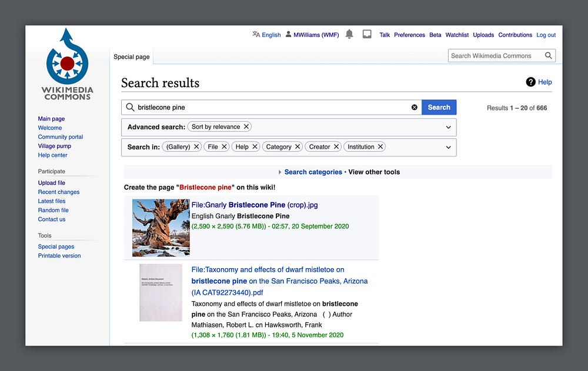Open the notices tray icon
This screenshot has width=588, height=371.
(x=367, y=35)
